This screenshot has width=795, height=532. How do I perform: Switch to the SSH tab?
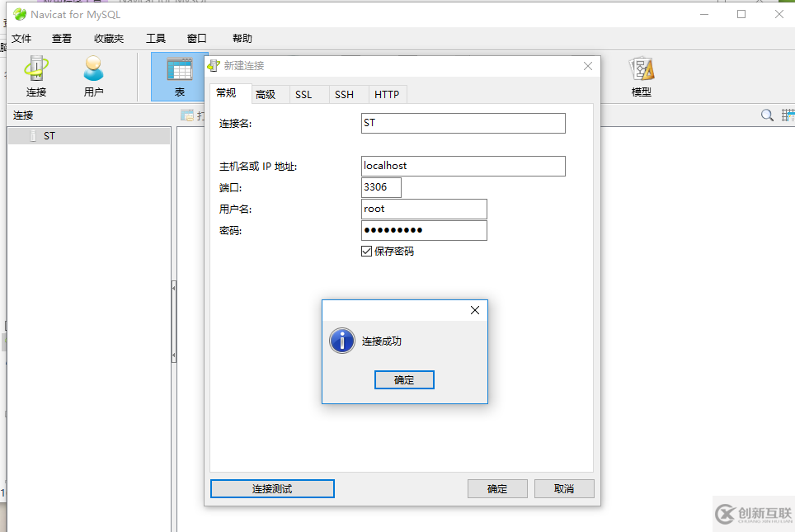coord(346,94)
